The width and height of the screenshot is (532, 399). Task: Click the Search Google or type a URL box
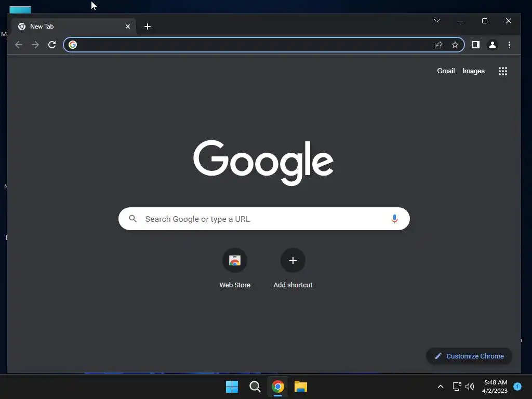pyautogui.click(x=264, y=219)
